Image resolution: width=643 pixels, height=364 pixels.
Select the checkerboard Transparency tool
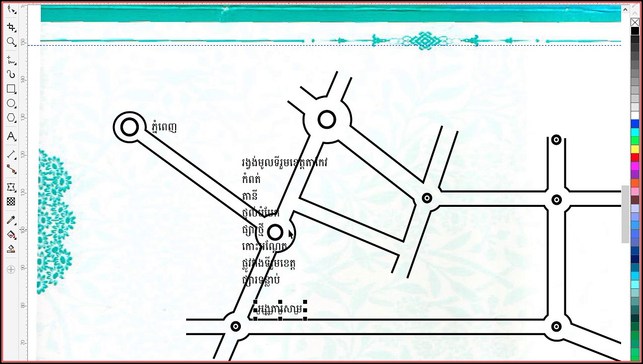point(11,201)
